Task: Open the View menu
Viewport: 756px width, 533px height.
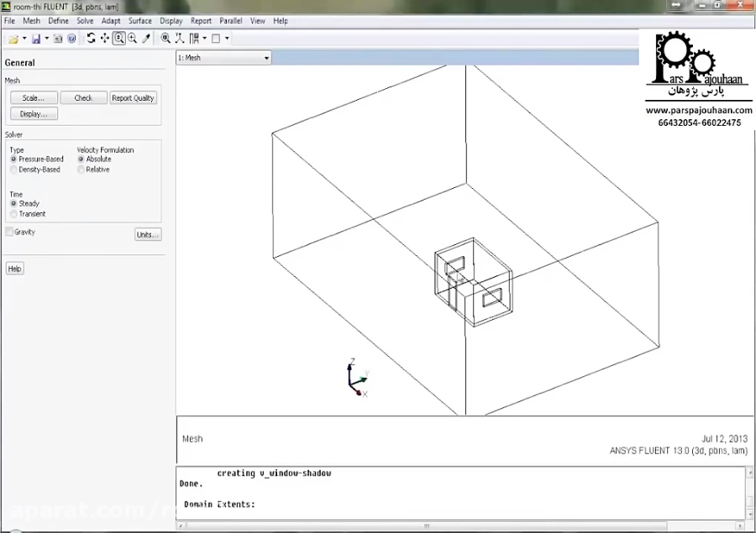Action: (x=258, y=21)
